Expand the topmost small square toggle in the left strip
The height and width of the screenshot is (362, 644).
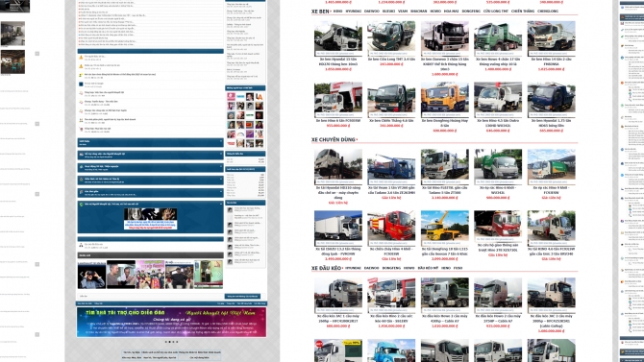(x=37, y=54)
